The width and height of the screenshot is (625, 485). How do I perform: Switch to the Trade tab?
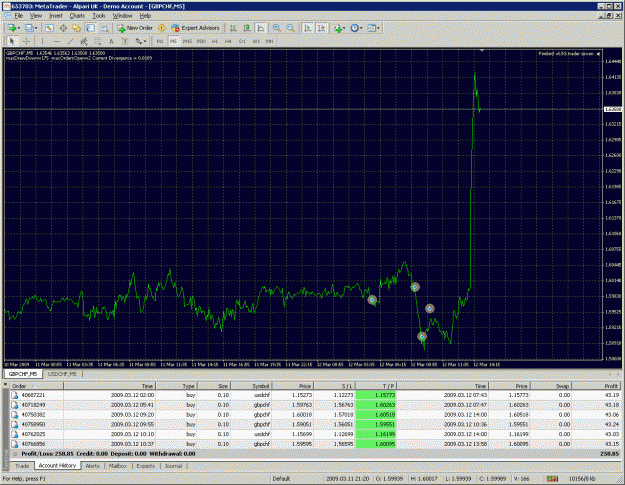[22, 466]
